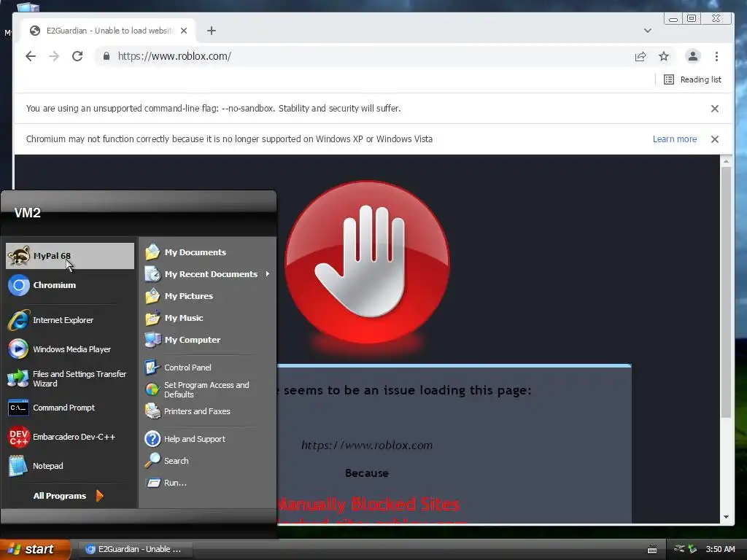
Task: Click the Manually Blocked Sites text
Action: [x=368, y=504]
